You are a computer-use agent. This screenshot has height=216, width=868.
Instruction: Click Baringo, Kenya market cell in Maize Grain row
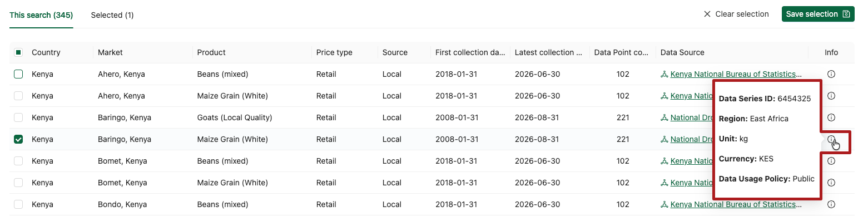pyautogui.click(x=125, y=139)
